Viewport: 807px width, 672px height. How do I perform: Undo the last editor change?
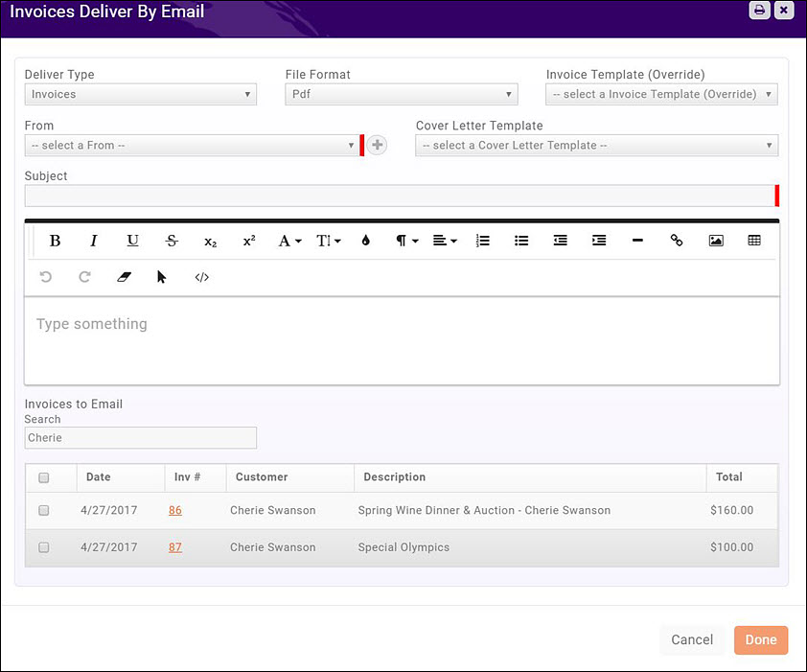click(x=45, y=277)
